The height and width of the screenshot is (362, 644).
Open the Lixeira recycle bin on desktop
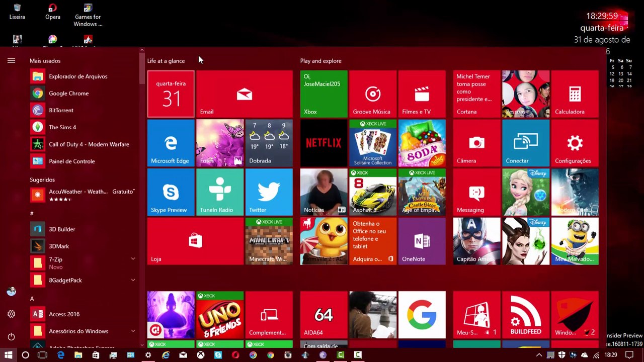[17, 12]
